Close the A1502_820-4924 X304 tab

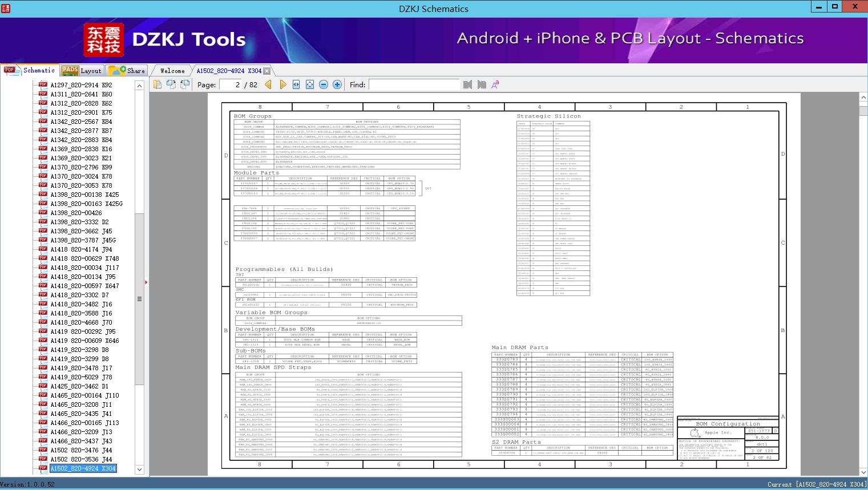pyautogui.click(x=267, y=71)
